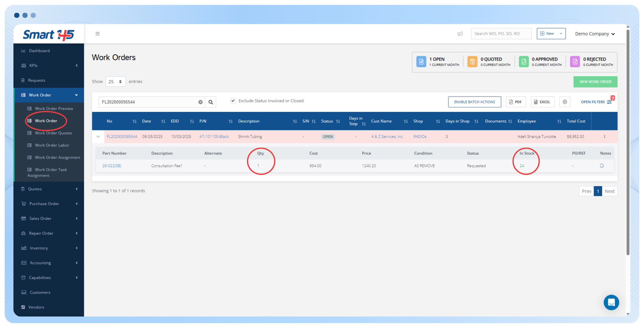The image size is (644, 328).
Task: Click the search magnifier icon
Action: point(211,102)
